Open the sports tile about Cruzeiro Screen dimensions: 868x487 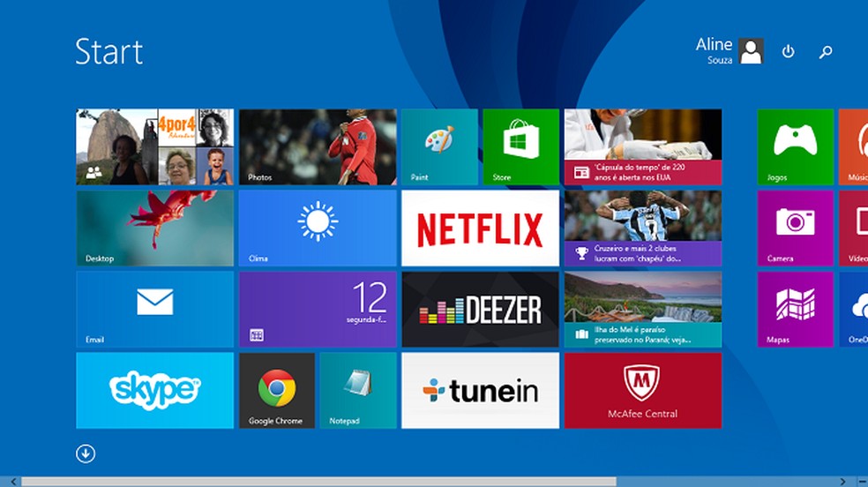tap(643, 228)
